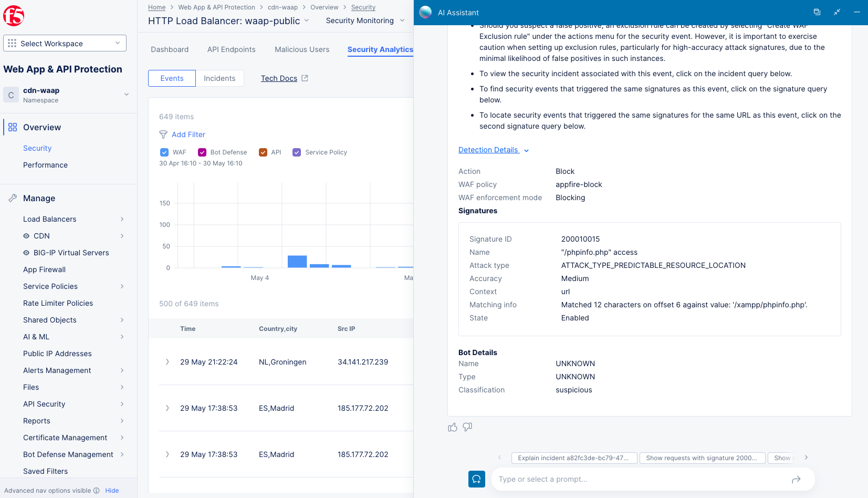This screenshot has width=868, height=498.
Task: Switch to the Incidents tab
Action: 219,78
